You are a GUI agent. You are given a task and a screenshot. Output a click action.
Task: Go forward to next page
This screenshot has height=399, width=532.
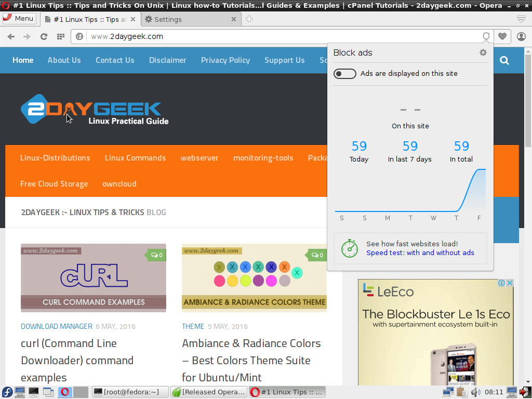pyautogui.click(x=27, y=37)
